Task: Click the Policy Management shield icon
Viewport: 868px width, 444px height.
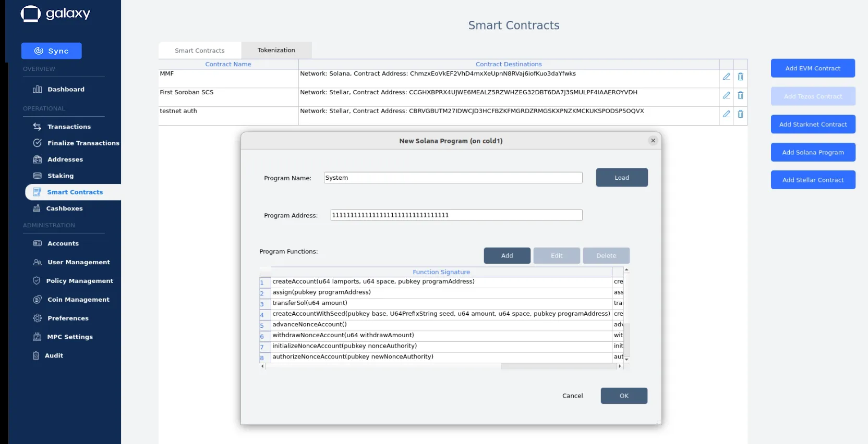Action: 37,281
